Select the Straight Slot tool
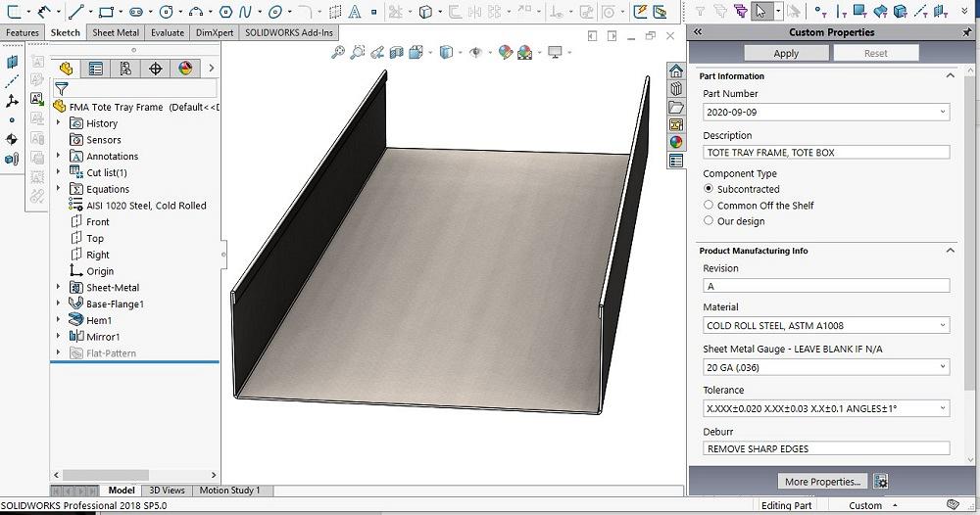Image resolution: width=980 pixels, height=515 pixels. (x=135, y=11)
